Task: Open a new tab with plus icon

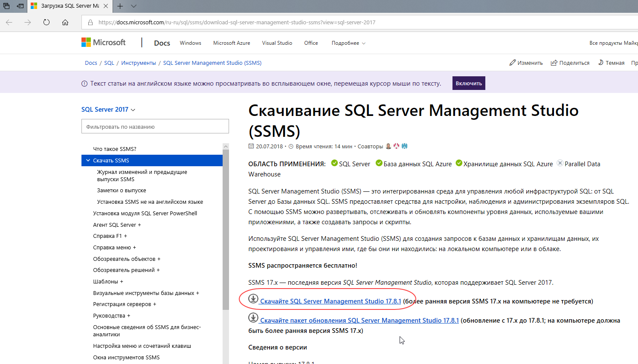Action: (x=120, y=6)
